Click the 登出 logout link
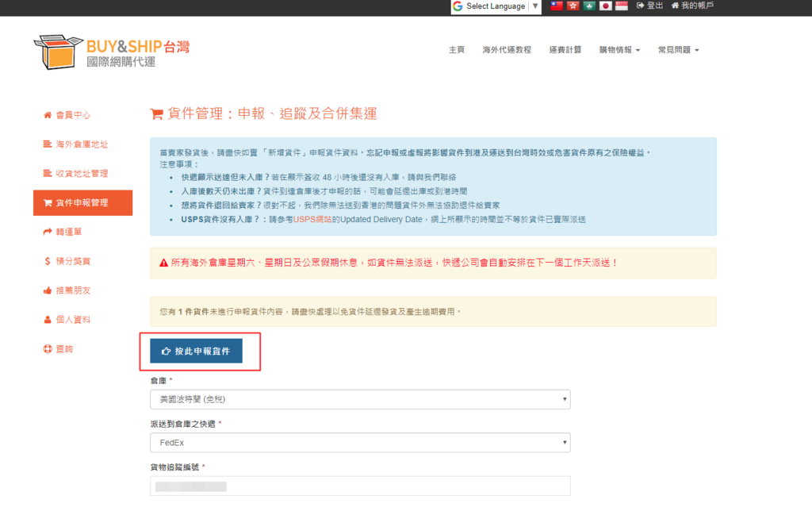Viewport: 812px width, 511px height. [649, 6]
